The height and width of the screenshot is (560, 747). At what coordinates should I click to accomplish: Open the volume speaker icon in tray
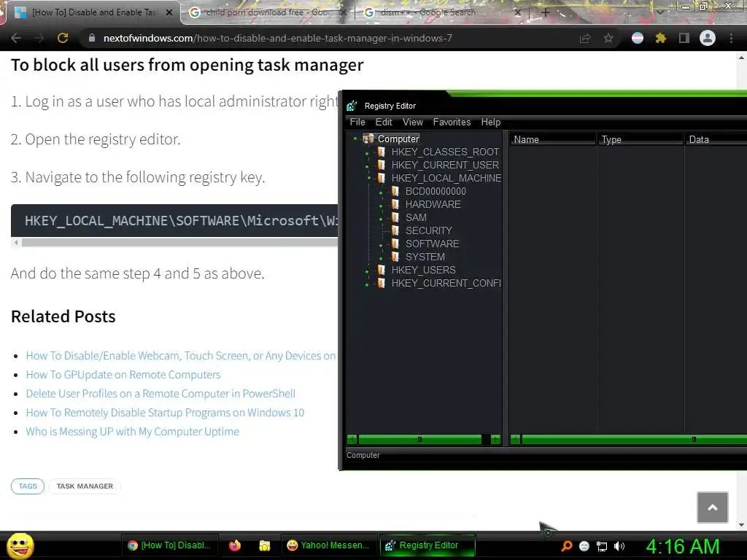point(619,546)
